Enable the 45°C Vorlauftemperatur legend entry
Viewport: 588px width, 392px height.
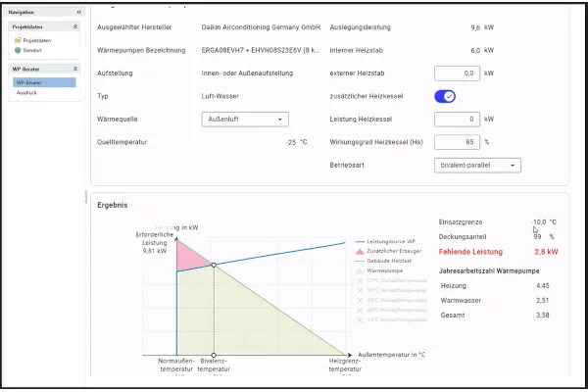391,300
